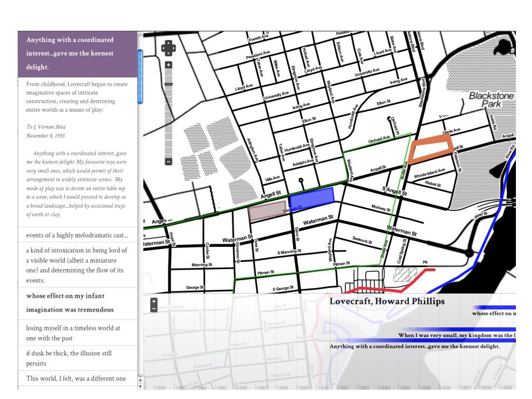Click the 'Adelphi Ave' street label
Viewport: 532px width, 399px height.
303,163
